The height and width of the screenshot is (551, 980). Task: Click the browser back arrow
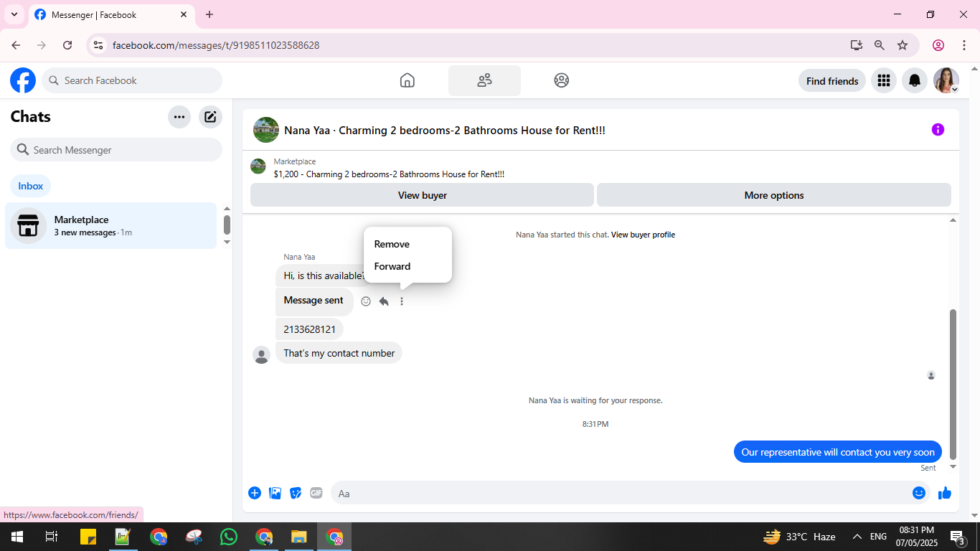(x=16, y=45)
